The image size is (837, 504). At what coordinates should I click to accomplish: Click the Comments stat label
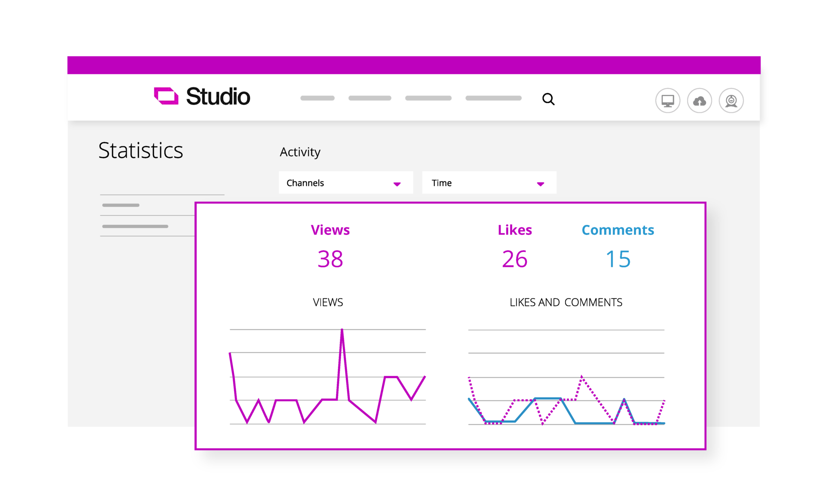(618, 230)
